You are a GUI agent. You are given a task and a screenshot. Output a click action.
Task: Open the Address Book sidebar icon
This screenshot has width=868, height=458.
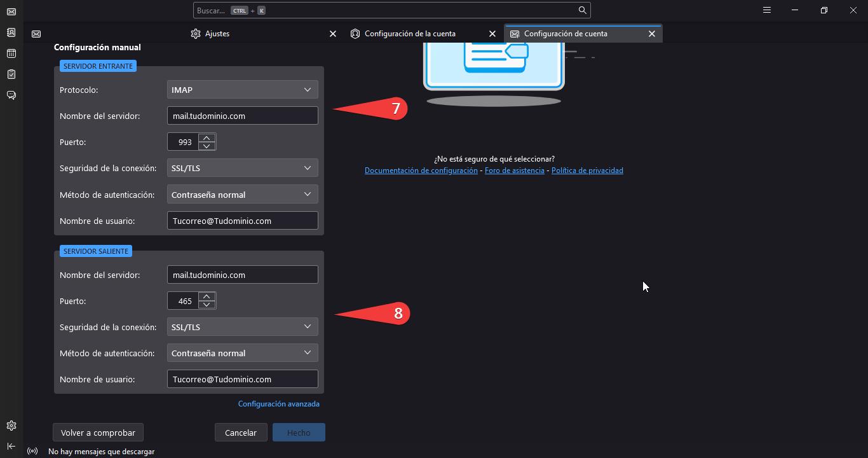click(11, 32)
